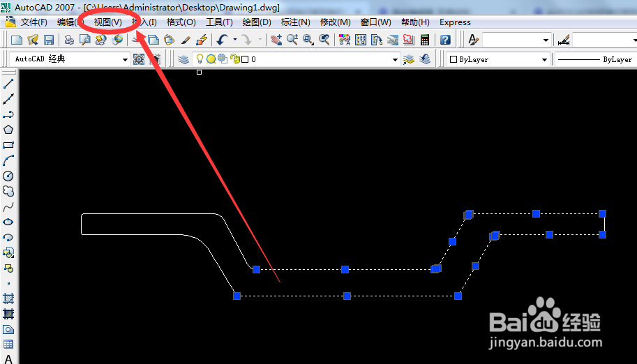Open Tool Palettes window icon
Image resolution: width=637 pixels, height=364 pixels.
(377, 40)
